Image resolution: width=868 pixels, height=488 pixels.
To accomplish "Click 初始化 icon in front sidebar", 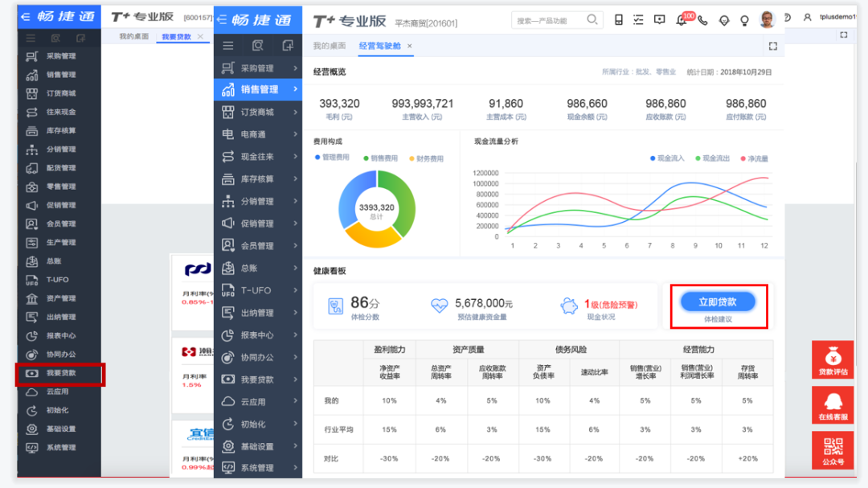I will tap(228, 424).
